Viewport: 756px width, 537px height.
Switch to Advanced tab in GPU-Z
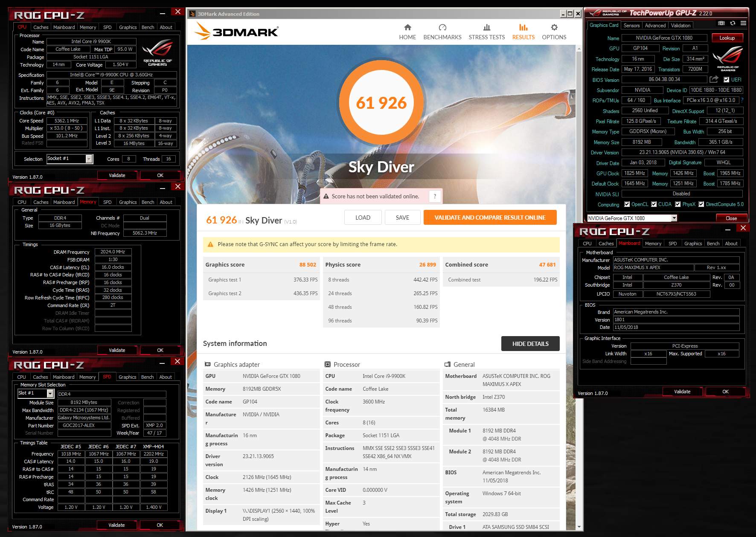655,26
